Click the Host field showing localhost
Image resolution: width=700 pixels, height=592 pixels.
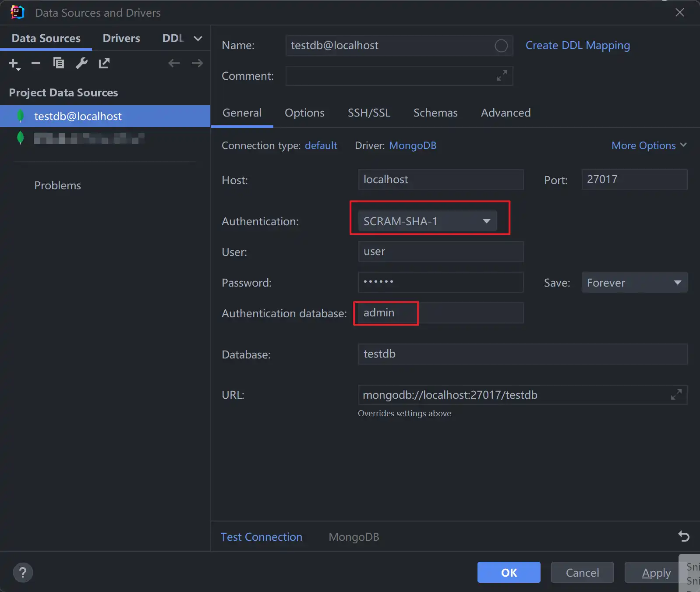441,180
